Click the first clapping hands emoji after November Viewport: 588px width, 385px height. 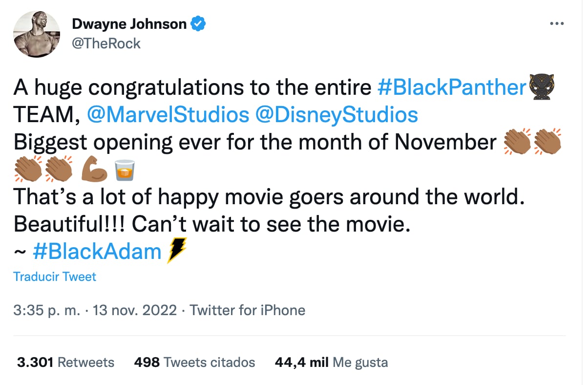(x=517, y=142)
